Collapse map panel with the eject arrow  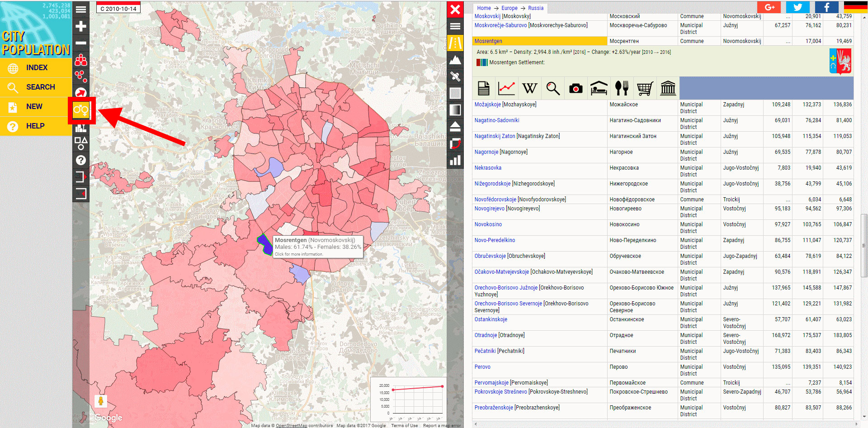(x=455, y=127)
